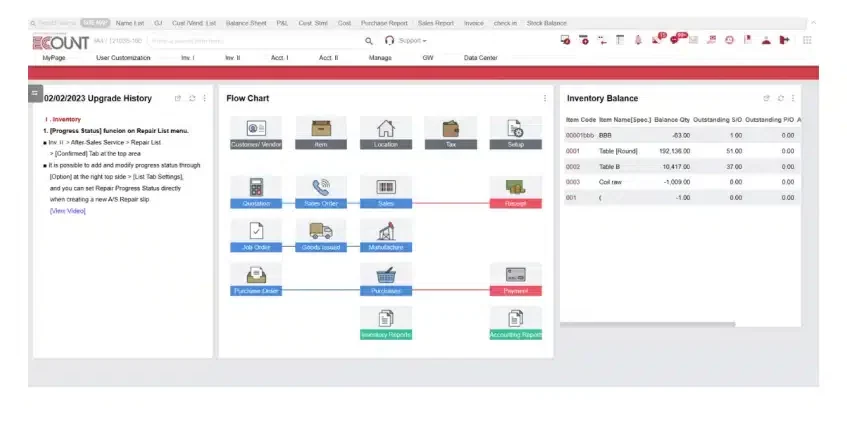Viewport: 847px width, 432px height.
Task: Open the Purchase Report shortcut
Action: [384, 23]
